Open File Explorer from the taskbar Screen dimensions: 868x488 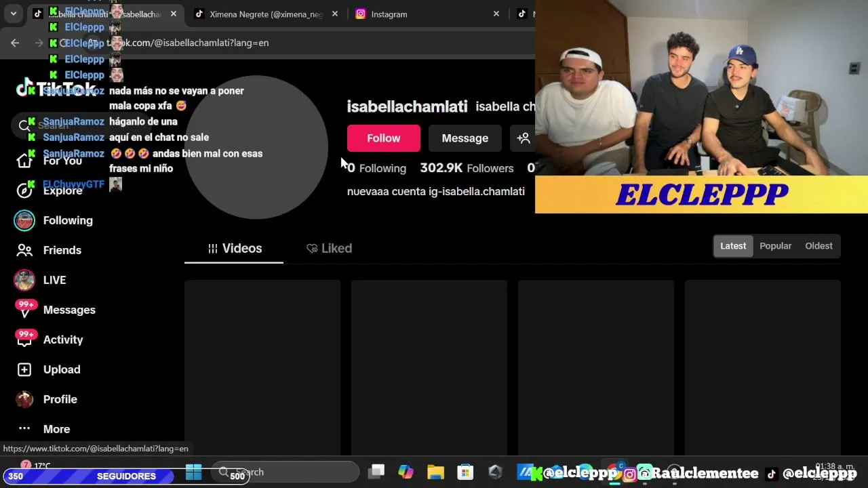[435, 472]
